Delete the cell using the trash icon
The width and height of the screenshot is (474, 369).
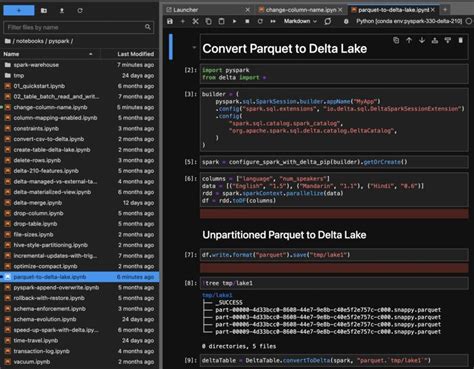pyautogui.click(x=461, y=40)
